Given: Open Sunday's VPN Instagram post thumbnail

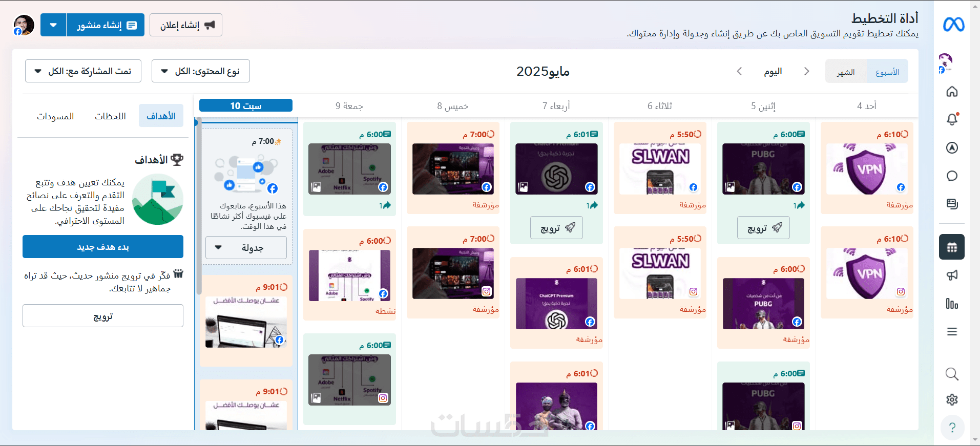Looking at the screenshot, I should pos(867,273).
